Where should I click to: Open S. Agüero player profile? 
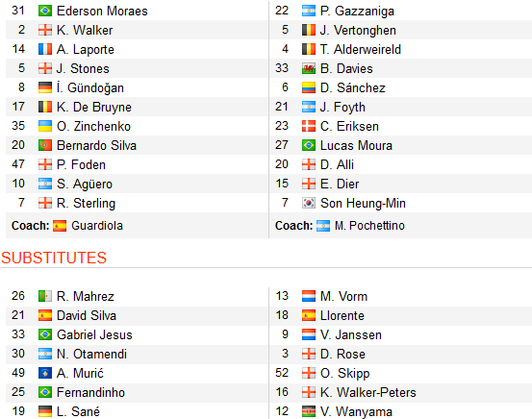[85, 185]
